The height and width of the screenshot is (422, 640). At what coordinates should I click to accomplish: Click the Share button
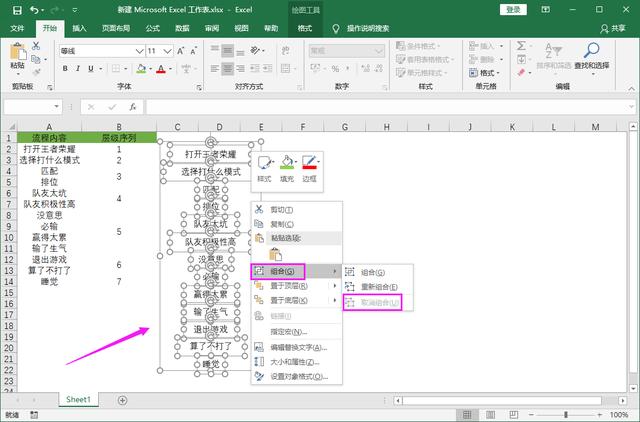tap(613, 29)
